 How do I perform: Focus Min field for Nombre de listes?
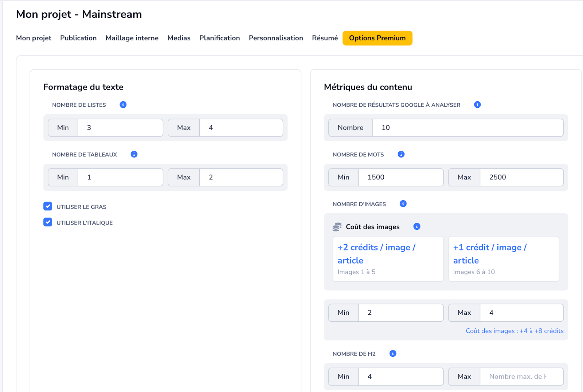[120, 128]
